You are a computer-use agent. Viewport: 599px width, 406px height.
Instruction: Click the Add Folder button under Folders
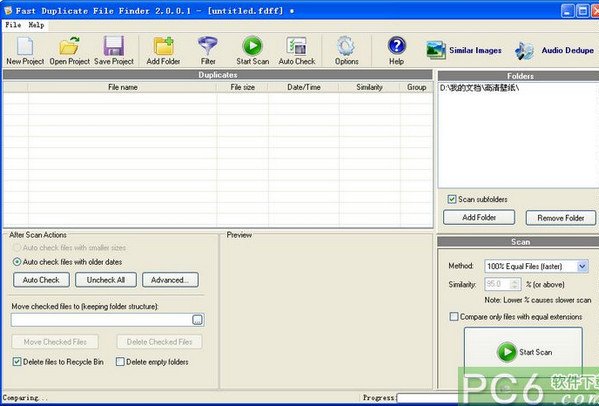pyautogui.click(x=479, y=218)
